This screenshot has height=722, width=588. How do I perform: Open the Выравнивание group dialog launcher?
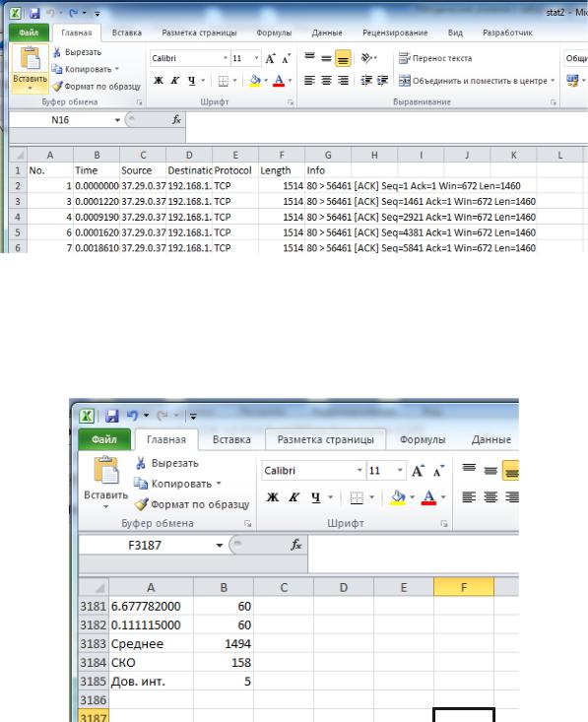coord(553,102)
